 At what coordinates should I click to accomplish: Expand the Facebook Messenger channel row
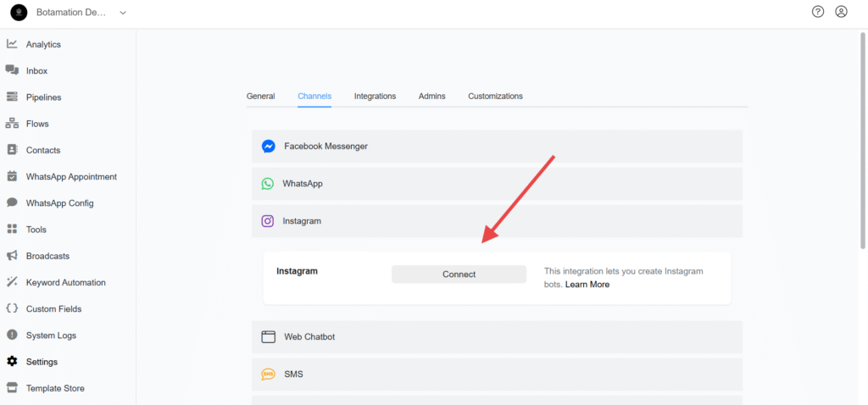click(497, 146)
